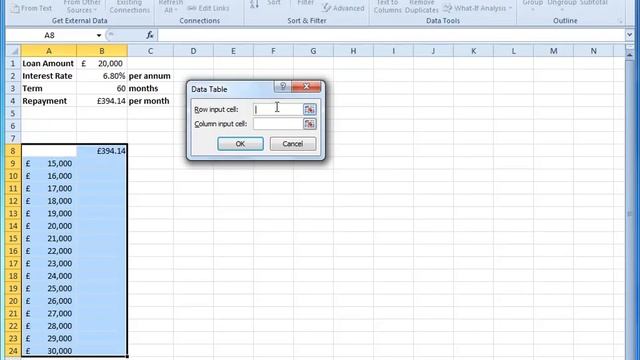The width and height of the screenshot is (640, 360).
Task: Click the Existing Connections button
Action: click(129, 6)
